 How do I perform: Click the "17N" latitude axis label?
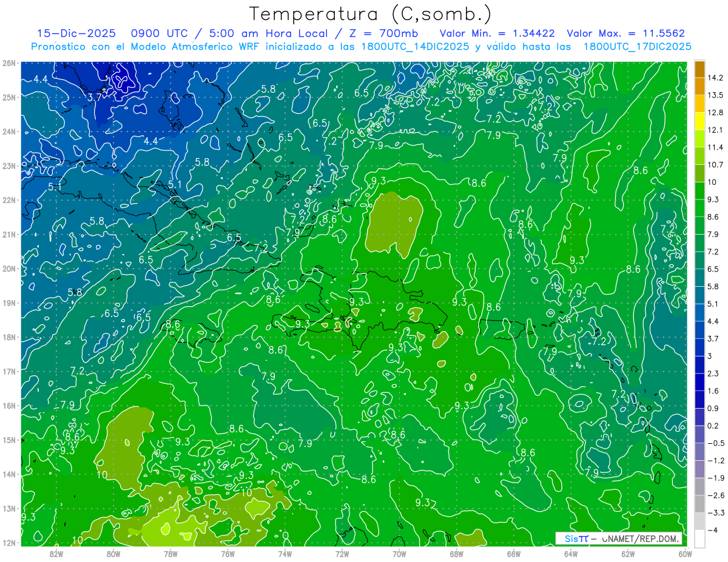[9, 371]
